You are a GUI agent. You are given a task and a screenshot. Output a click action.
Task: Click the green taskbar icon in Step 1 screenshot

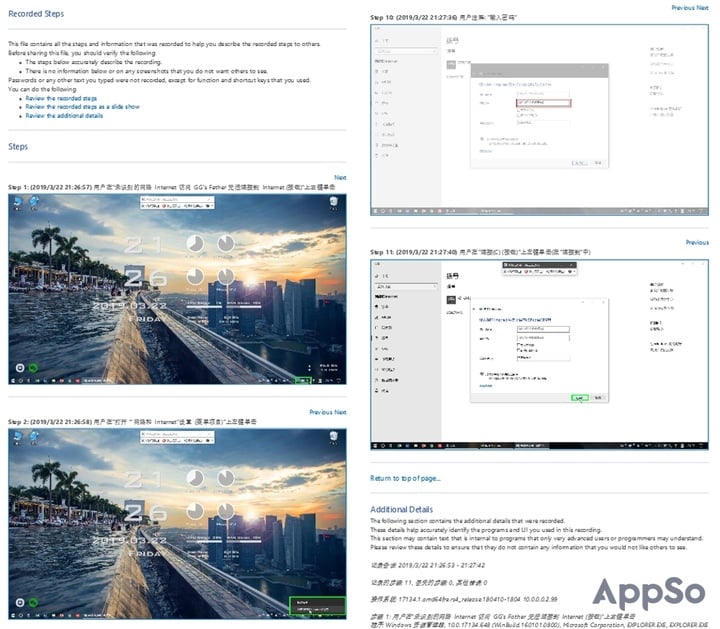point(33,368)
